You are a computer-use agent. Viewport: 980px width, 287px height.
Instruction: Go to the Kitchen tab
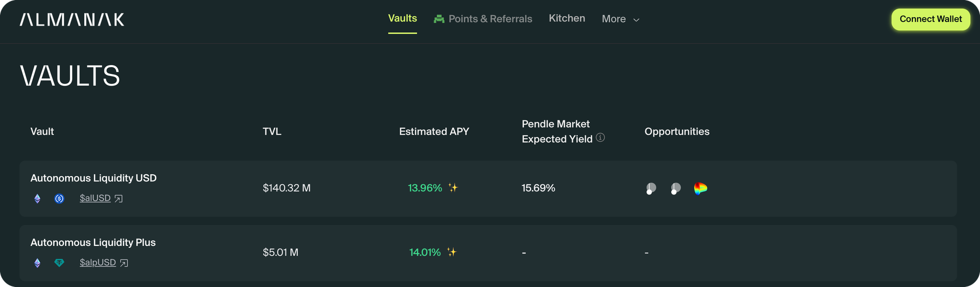pyautogui.click(x=566, y=19)
